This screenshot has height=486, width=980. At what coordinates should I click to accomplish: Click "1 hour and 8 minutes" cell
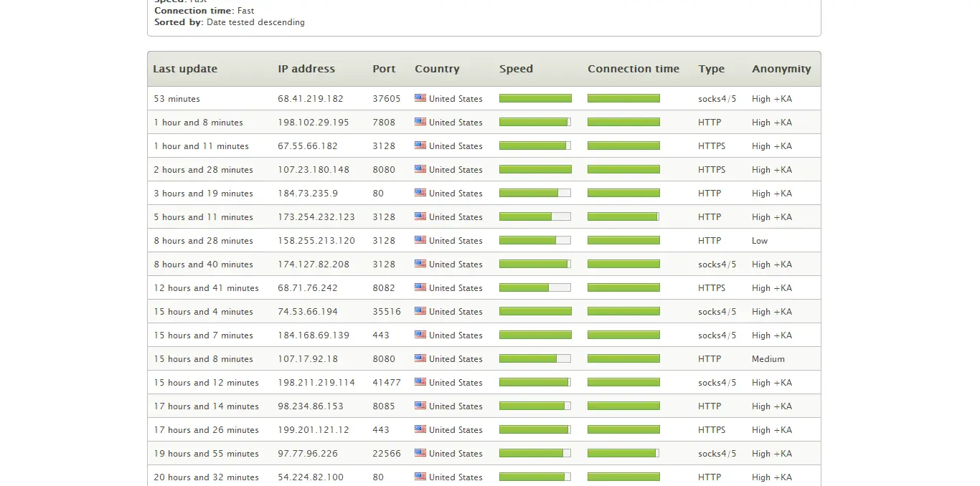pos(198,123)
